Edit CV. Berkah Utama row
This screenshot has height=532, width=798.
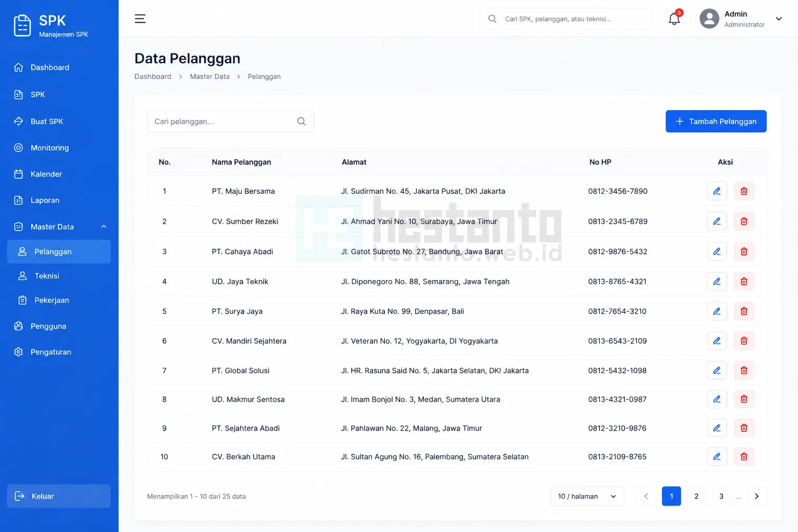717,457
